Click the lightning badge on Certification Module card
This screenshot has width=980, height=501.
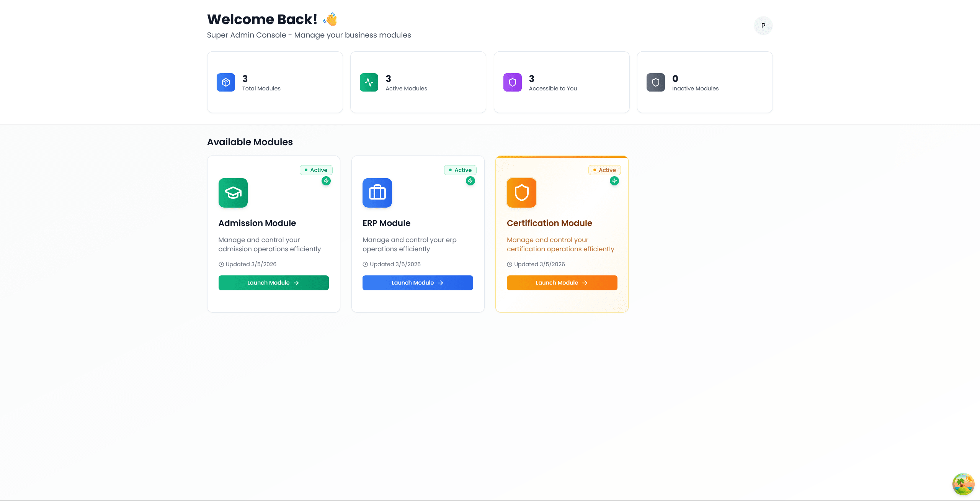[x=614, y=181]
